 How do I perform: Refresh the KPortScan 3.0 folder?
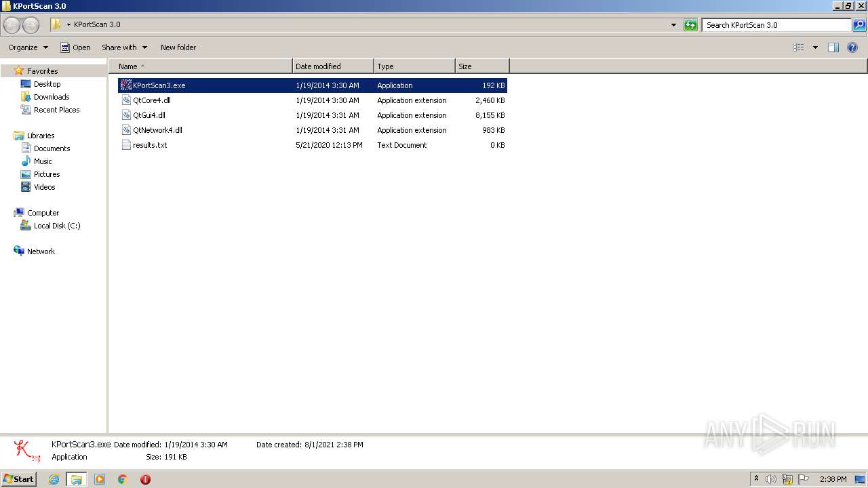[690, 25]
